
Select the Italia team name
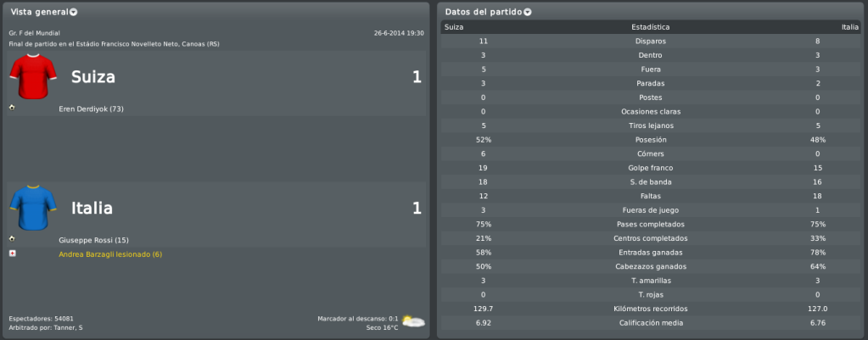[x=92, y=208]
